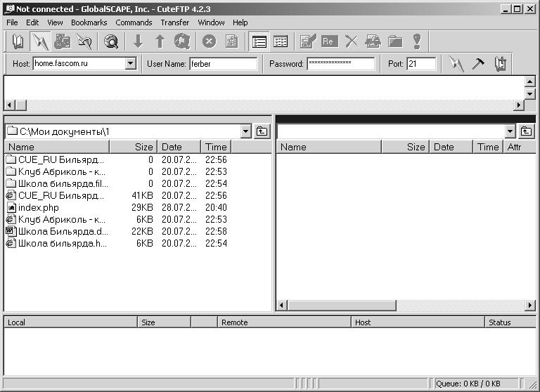The width and height of the screenshot is (540, 392).
Task: Open the Edit menu
Action: 32,22
